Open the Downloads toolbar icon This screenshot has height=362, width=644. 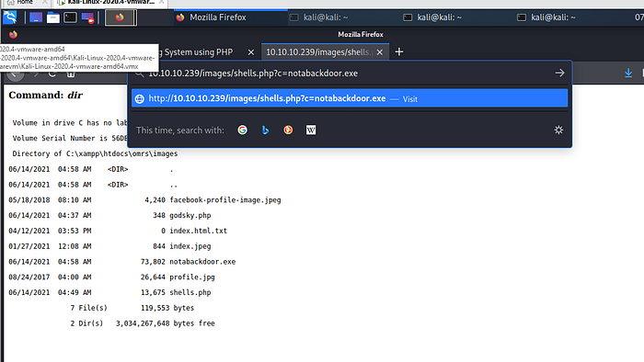pos(628,73)
